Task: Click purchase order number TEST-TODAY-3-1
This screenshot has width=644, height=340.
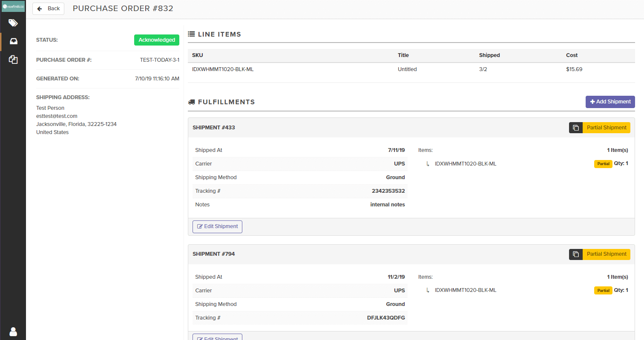Action: click(x=160, y=60)
